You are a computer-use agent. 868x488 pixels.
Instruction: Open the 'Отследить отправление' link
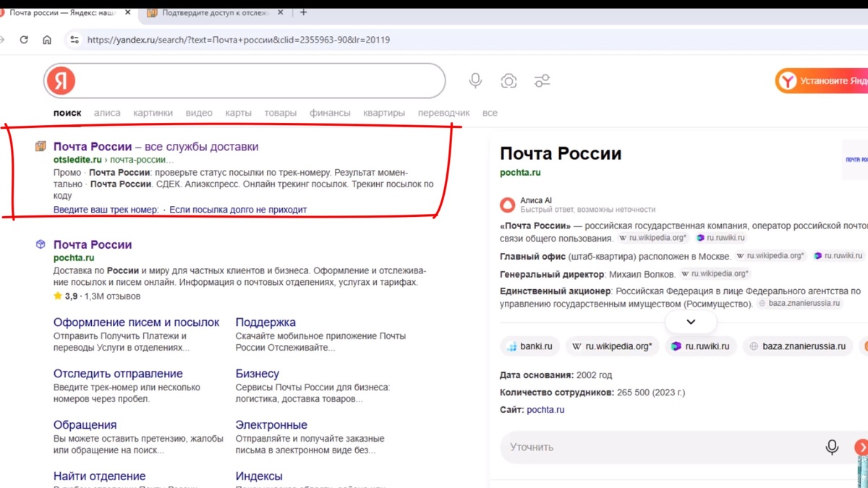tap(117, 373)
